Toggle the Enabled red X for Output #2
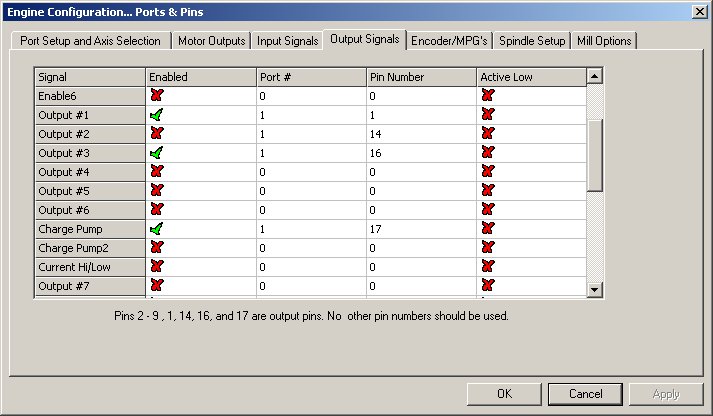The image size is (713, 416). (x=156, y=133)
